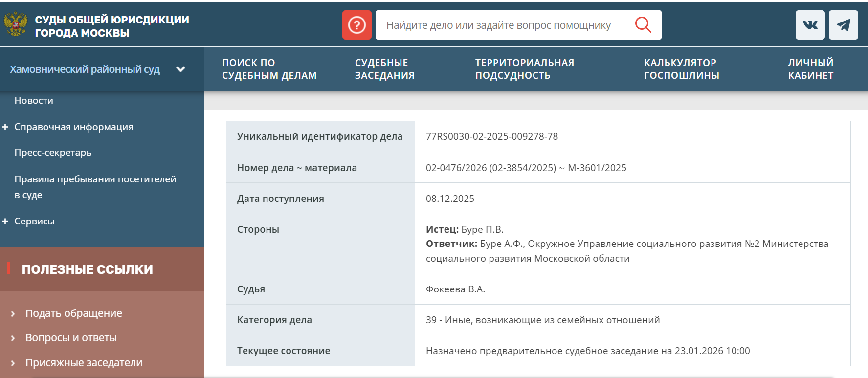Click the red question mark help icon
The image size is (868, 378).
click(x=357, y=25)
